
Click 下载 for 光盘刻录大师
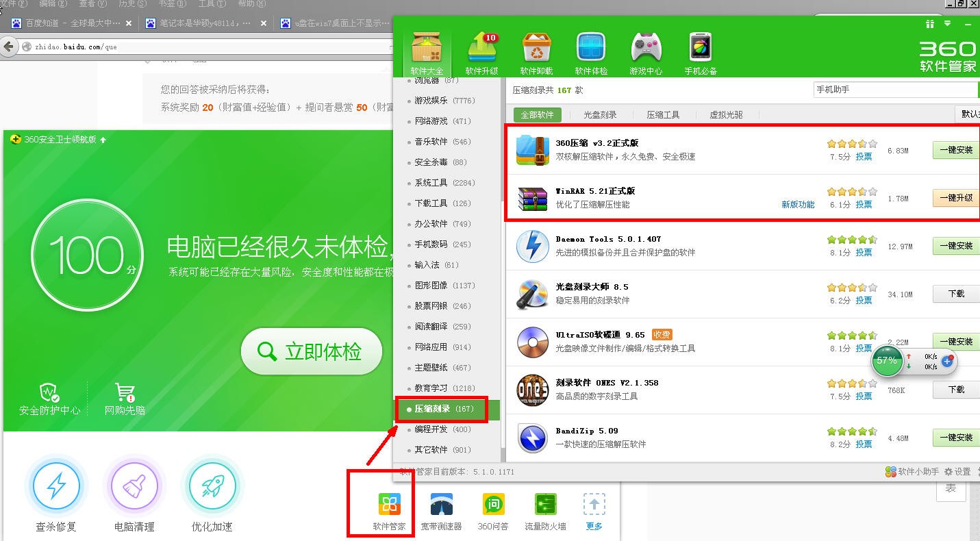[x=956, y=294]
